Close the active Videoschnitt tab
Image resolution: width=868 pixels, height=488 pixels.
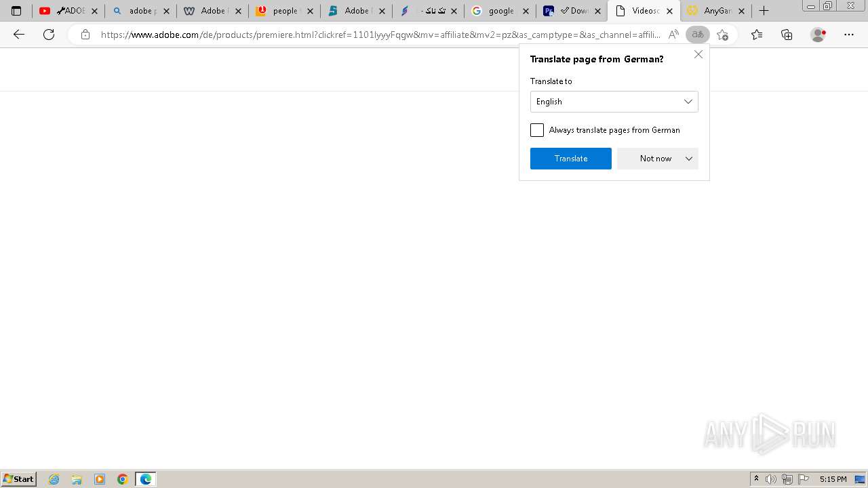click(x=669, y=11)
